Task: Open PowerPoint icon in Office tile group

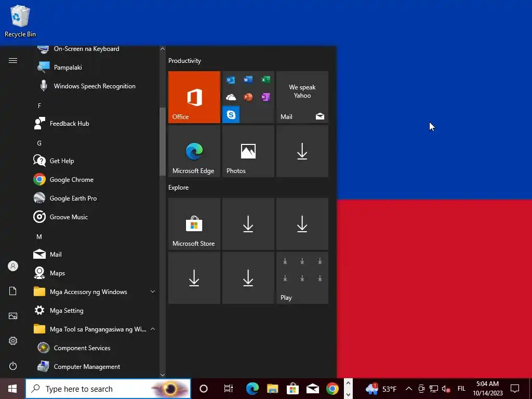Action: tap(248, 97)
